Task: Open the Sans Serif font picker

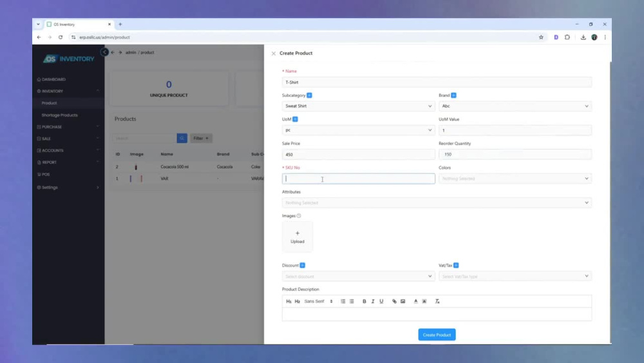Action: coord(318,301)
